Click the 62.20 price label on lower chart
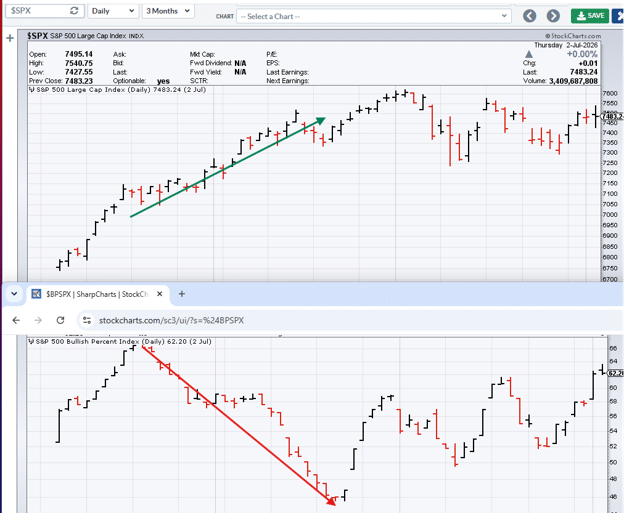 tap(615, 373)
